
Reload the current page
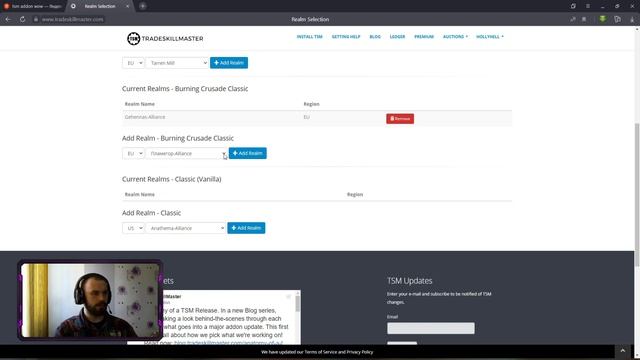click(22, 19)
